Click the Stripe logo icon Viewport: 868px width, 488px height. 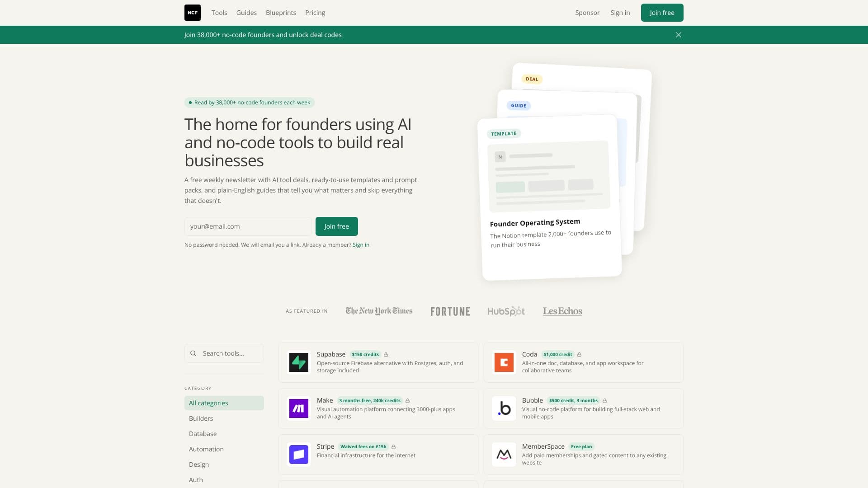tap(299, 455)
